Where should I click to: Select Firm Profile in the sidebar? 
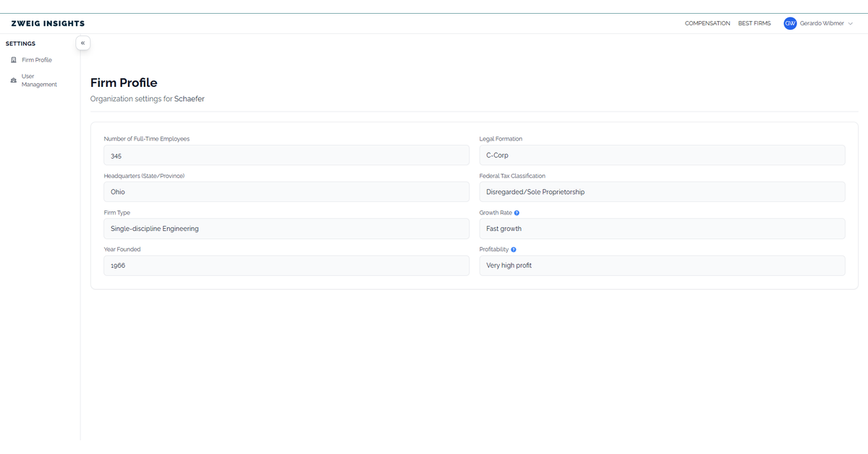36,59
